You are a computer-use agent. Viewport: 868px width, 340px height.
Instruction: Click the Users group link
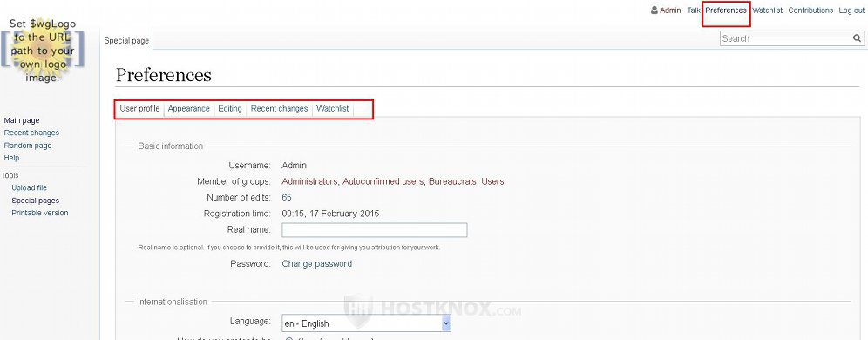[492, 181]
